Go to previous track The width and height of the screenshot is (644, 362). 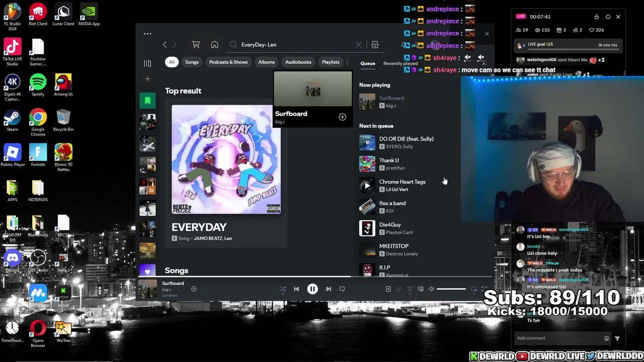[x=296, y=289]
